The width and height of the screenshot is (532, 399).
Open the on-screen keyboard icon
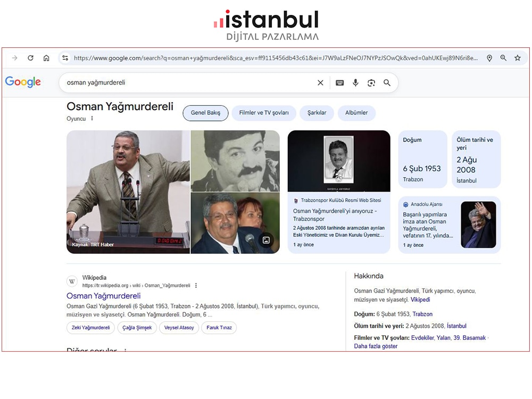[x=339, y=83]
